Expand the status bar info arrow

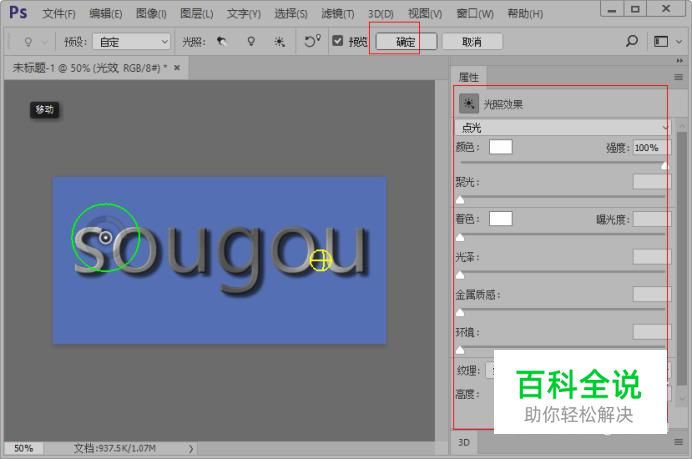(191, 449)
